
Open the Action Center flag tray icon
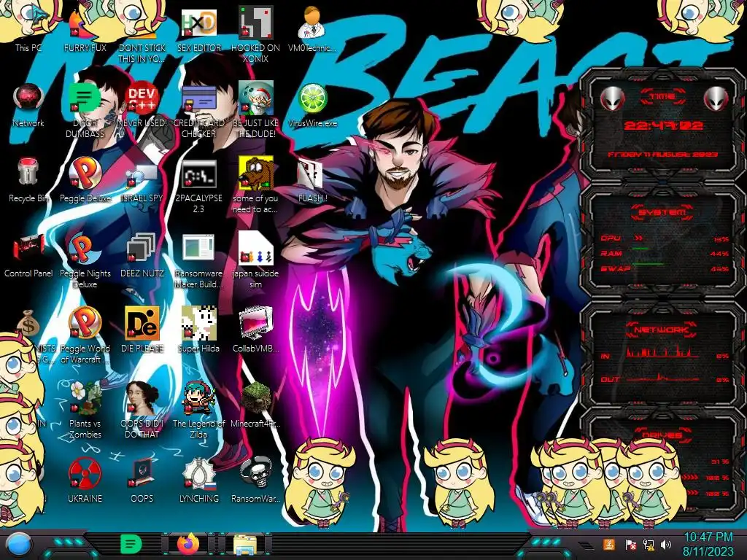631,544
